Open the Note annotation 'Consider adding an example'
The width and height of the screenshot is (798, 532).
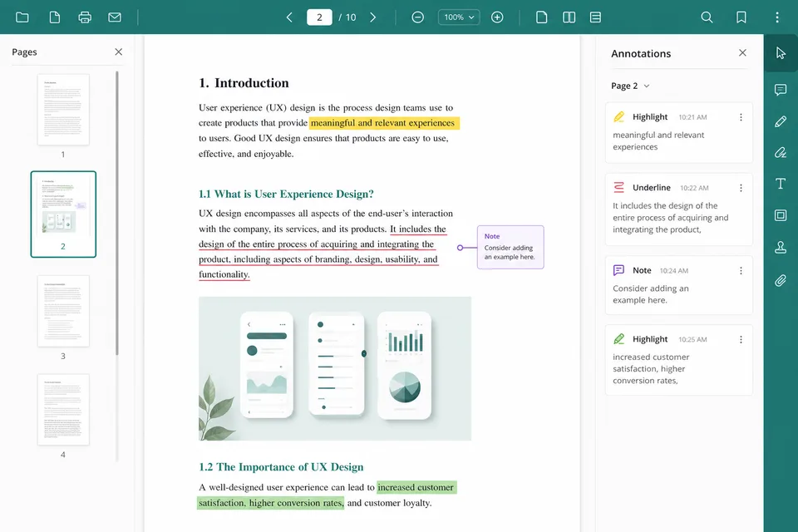678,285
